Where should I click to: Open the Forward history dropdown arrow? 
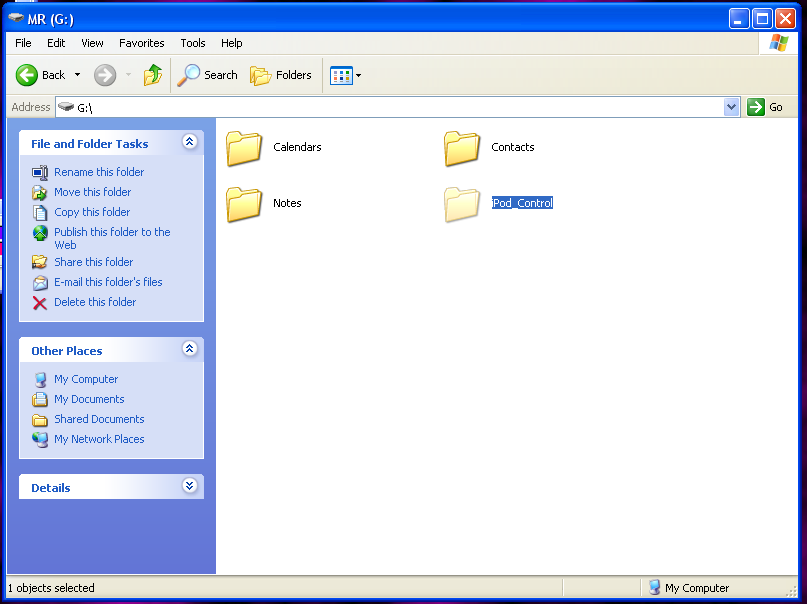128,75
